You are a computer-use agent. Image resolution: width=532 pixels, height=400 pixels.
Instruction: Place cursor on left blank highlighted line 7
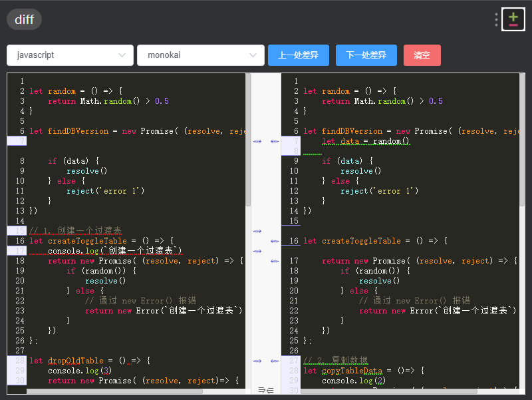136,141
